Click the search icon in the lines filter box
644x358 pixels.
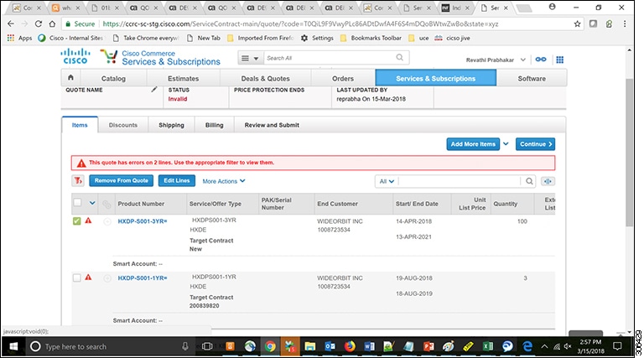pos(529,181)
